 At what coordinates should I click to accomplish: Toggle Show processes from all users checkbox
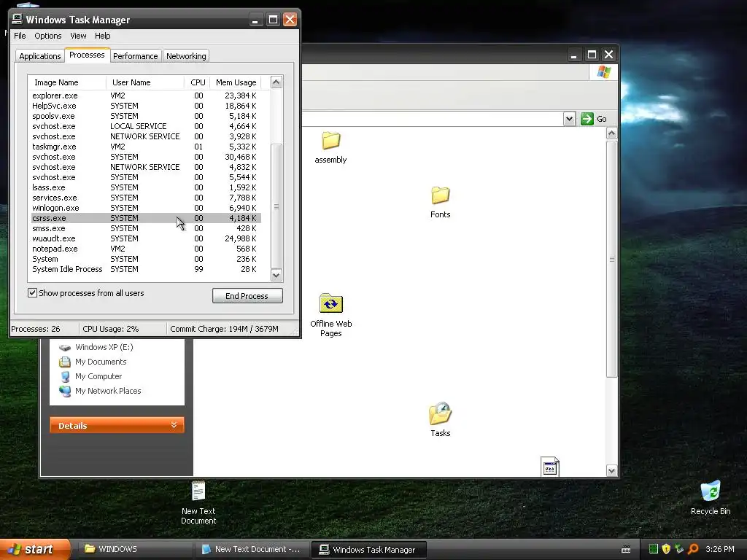point(32,293)
